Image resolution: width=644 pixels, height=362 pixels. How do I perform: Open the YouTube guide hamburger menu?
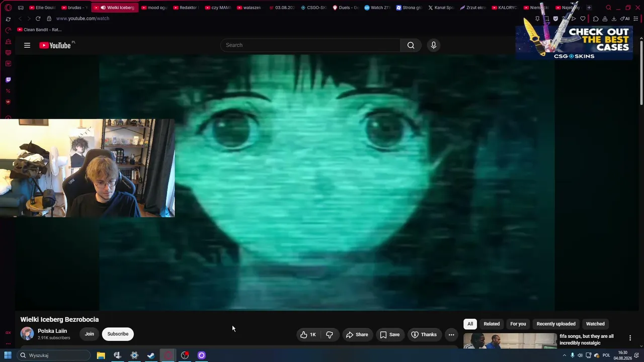tap(27, 45)
